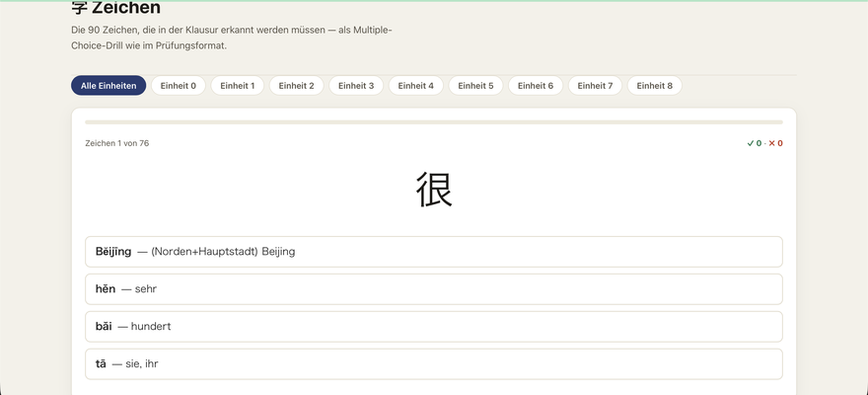
Task: Click the Chinese character 很
Action: point(434,190)
